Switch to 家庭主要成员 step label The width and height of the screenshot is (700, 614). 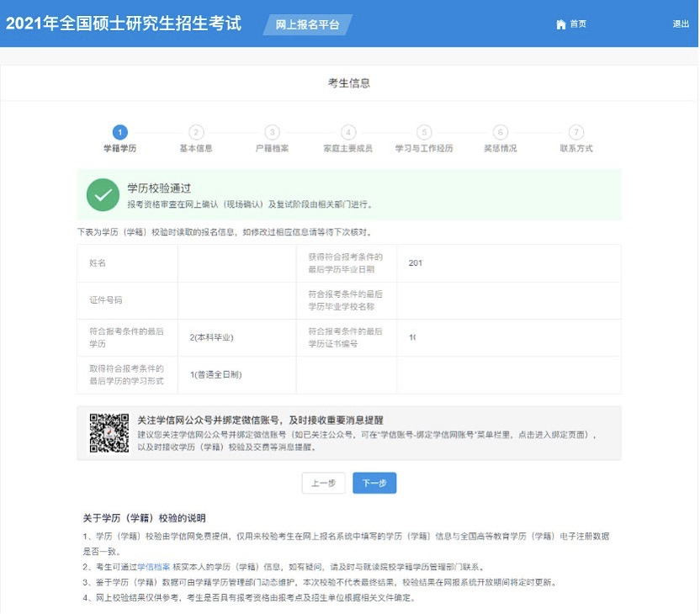(348, 148)
